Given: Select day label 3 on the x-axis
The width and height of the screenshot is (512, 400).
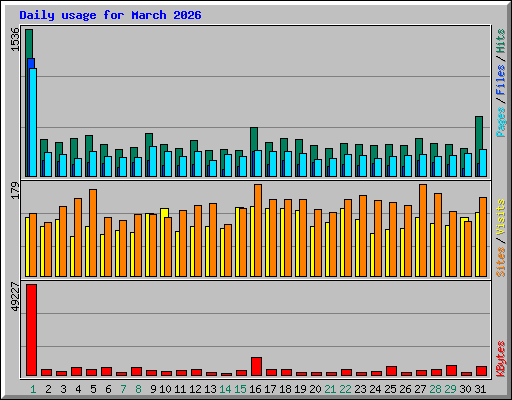Looking at the screenshot, I should click(63, 389).
